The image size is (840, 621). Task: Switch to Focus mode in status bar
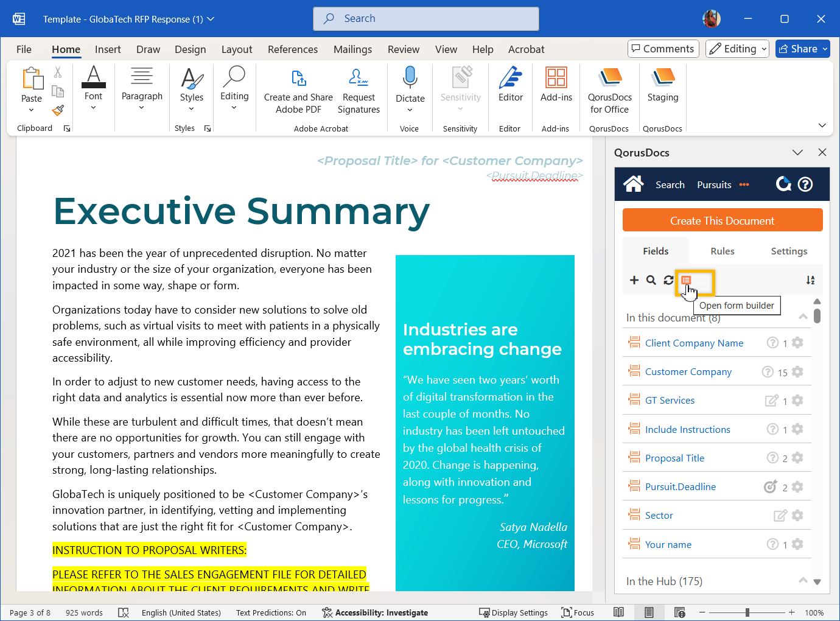click(x=577, y=612)
